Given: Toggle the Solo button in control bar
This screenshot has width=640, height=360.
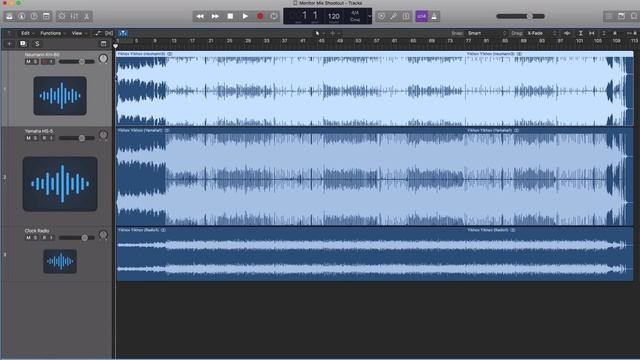Looking at the screenshot, I should tap(406, 16).
